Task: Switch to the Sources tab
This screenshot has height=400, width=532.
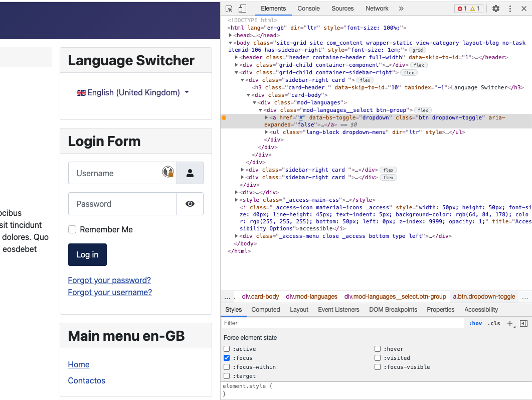Action: point(342,9)
